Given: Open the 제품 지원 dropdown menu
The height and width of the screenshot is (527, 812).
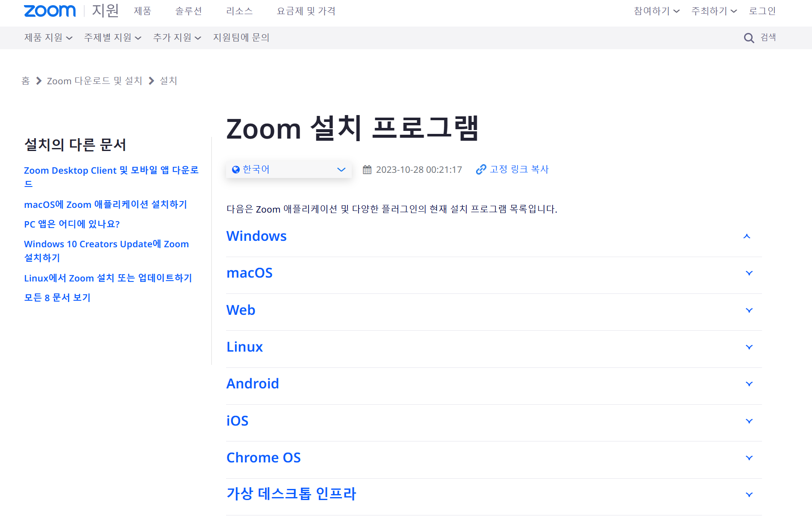Looking at the screenshot, I should click(48, 38).
